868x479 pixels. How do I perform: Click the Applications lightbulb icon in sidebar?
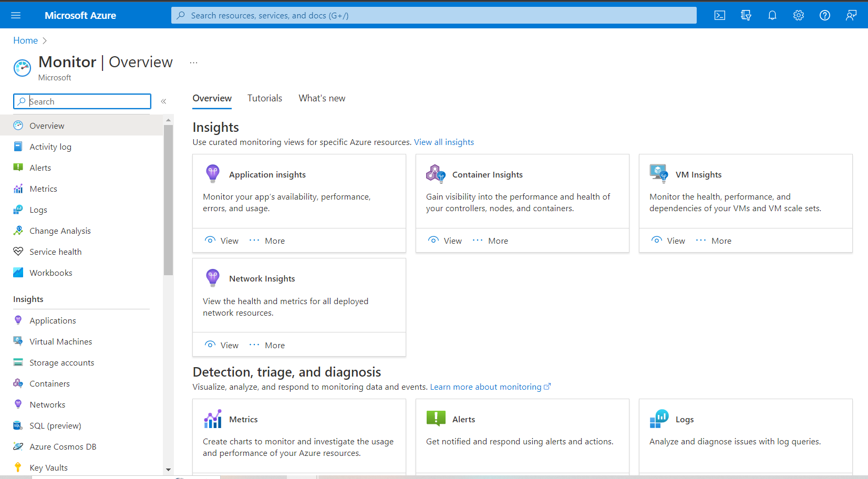18,320
